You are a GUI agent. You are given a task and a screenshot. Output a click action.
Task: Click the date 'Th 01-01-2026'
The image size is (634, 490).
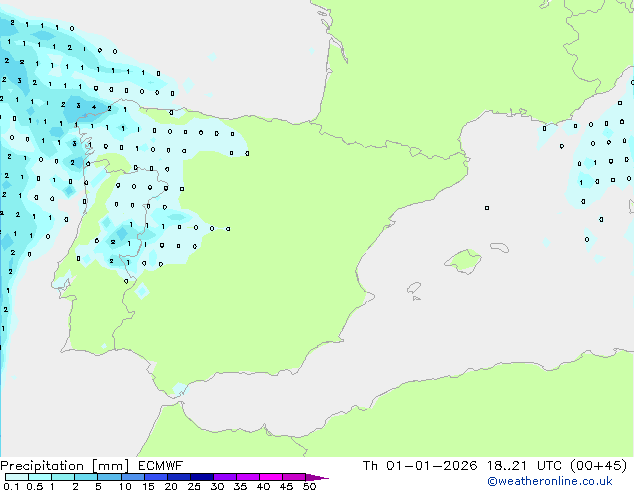click(420, 466)
